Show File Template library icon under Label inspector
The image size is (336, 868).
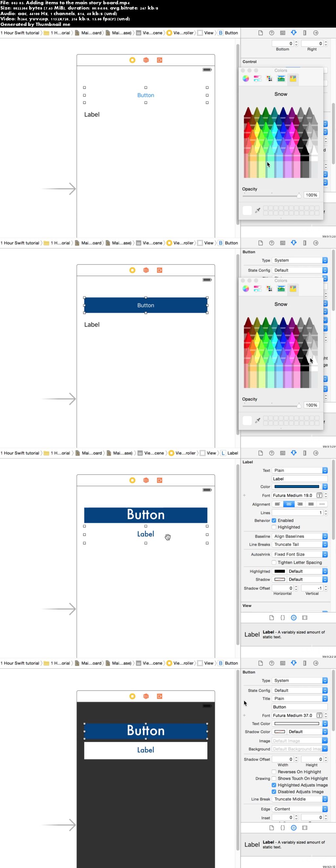click(272, 617)
